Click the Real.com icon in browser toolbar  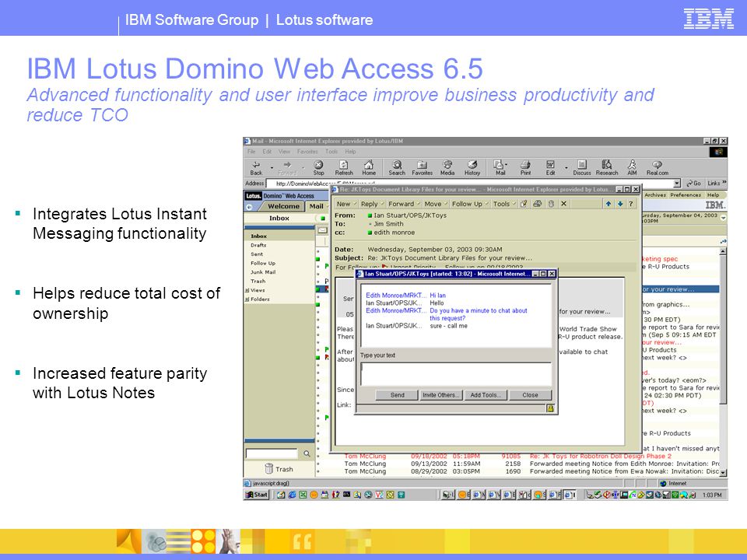click(658, 168)
